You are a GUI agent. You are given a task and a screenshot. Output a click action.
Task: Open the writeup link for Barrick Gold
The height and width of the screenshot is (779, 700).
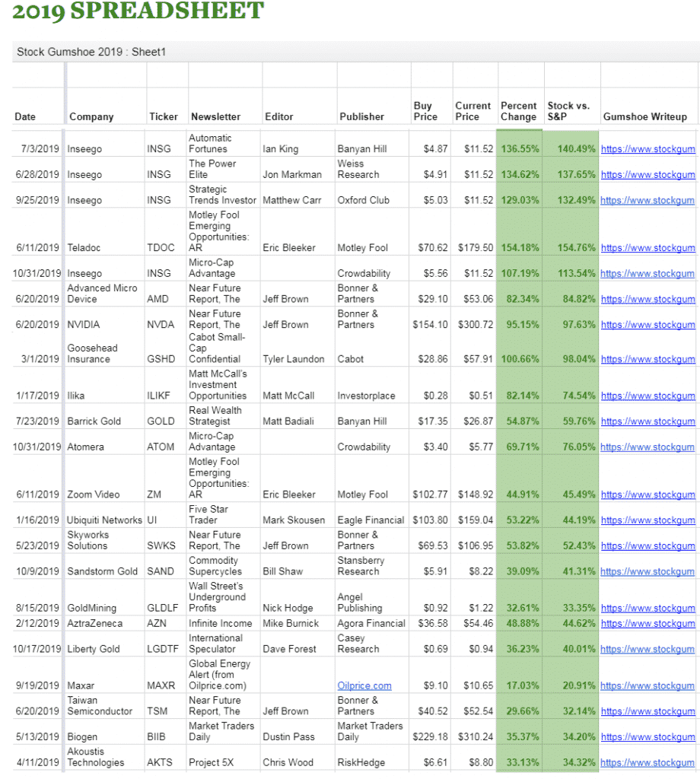pos(647,421)
